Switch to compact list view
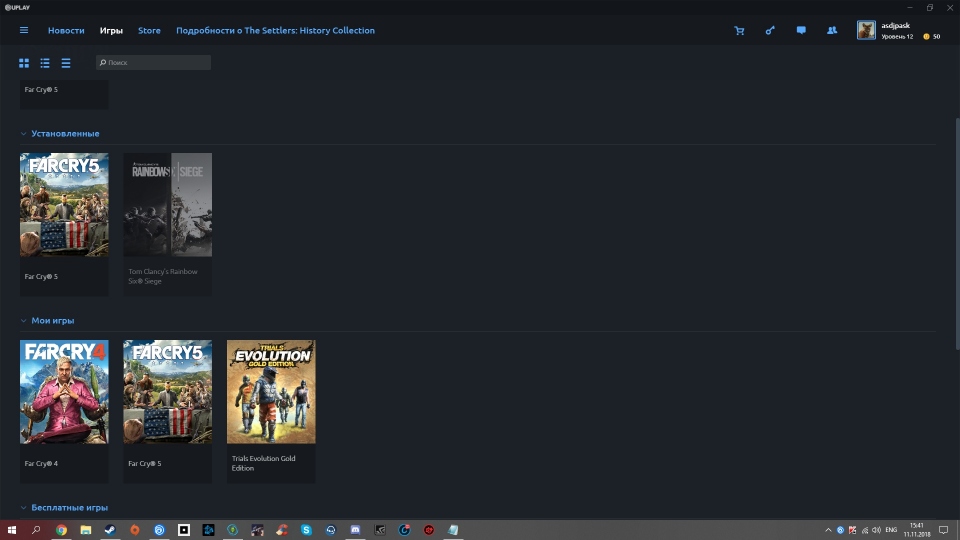The width and height of the screenshot is (960, 540). (66, 63)
